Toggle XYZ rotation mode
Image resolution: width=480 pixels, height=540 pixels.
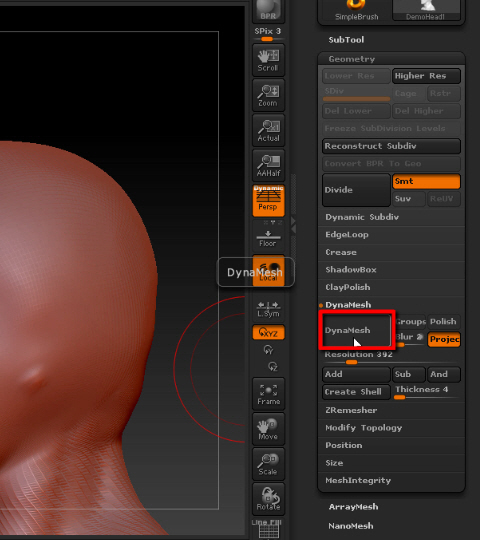click(268, 332)
